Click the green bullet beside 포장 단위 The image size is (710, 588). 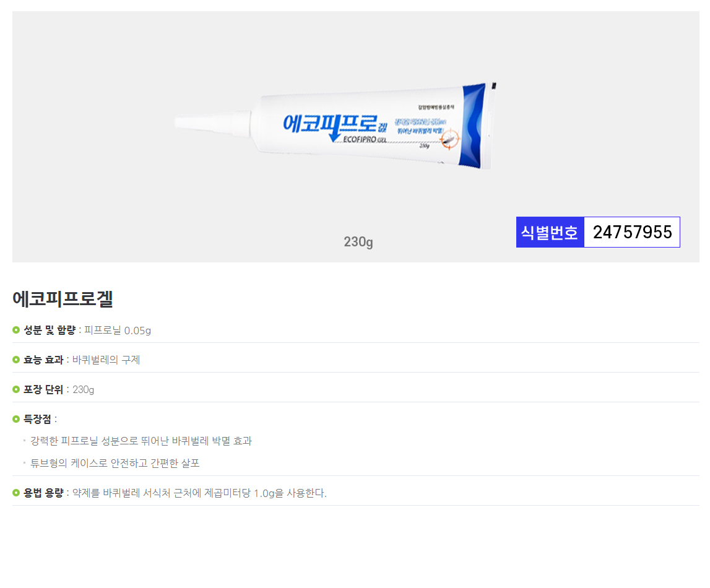tap(16, 389)
